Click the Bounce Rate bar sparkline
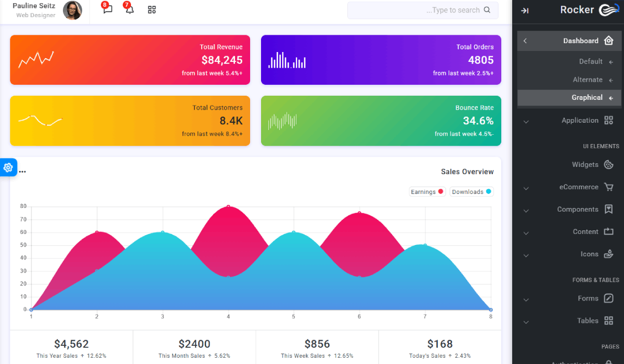Viewport: 624px width, 364px height. pos(282,121)
